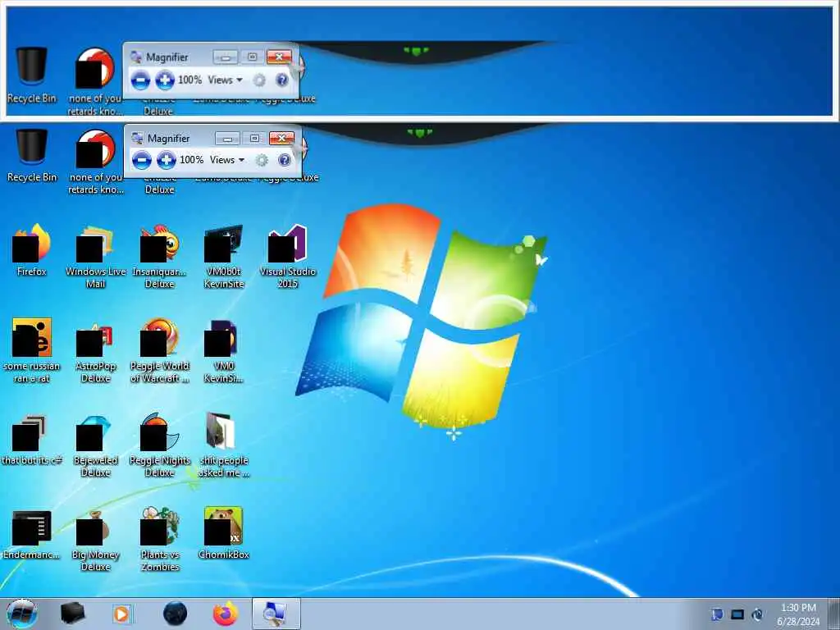This screenshot has width=840, height=630.
Task: Select the 'that but its c#' icon
Action: tap(32, 439)
